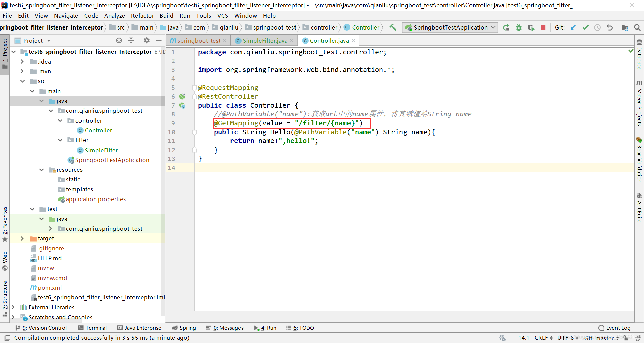Place the cursor on line 11 return statement
Viewport: 644px width, 343px height.
(274, 141)
